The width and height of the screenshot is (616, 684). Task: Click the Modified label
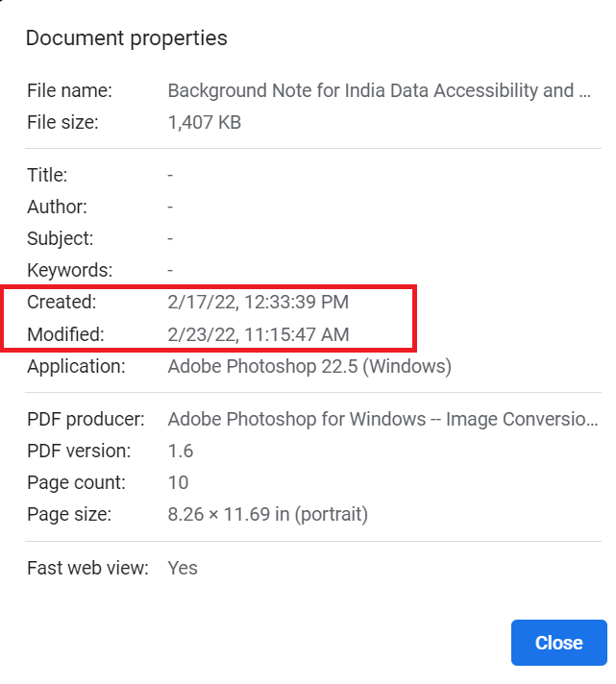click(x=65, y=334)
